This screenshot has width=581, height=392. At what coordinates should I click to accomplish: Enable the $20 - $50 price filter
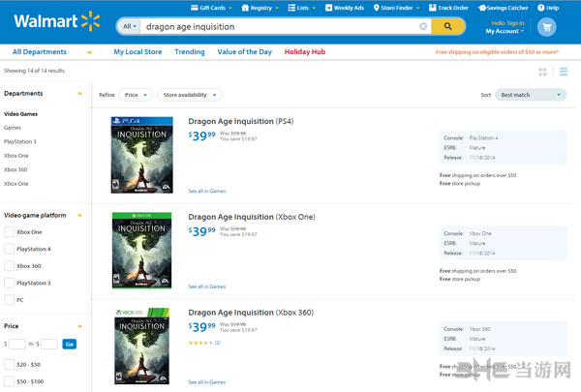[x=10, y=364]
